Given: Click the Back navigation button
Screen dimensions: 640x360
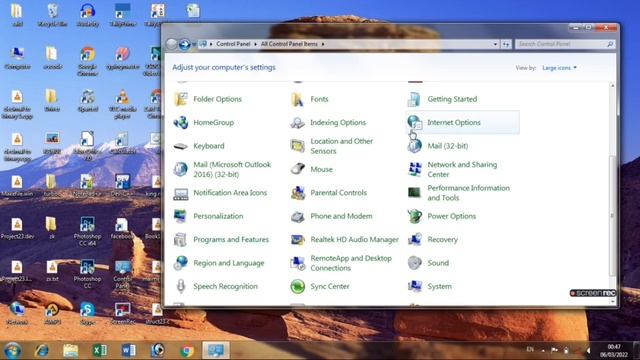Looking at the screenshot, I should (x=172, y=44).
